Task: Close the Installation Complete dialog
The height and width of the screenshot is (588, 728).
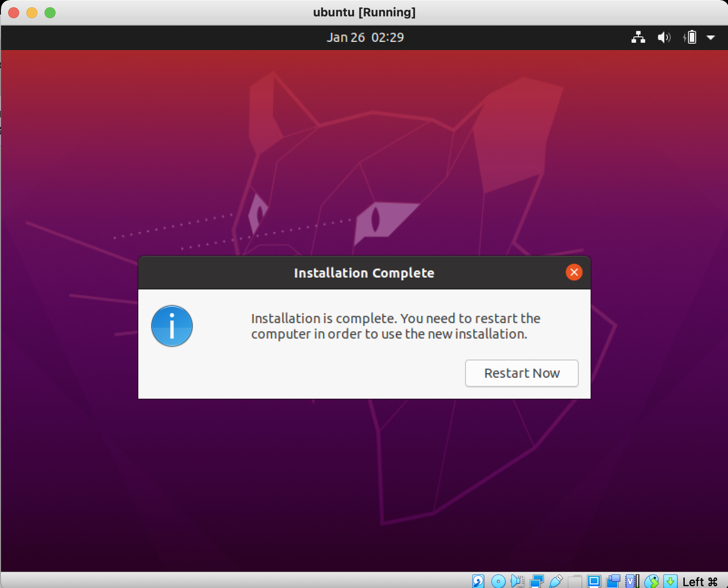Action: 574,272
